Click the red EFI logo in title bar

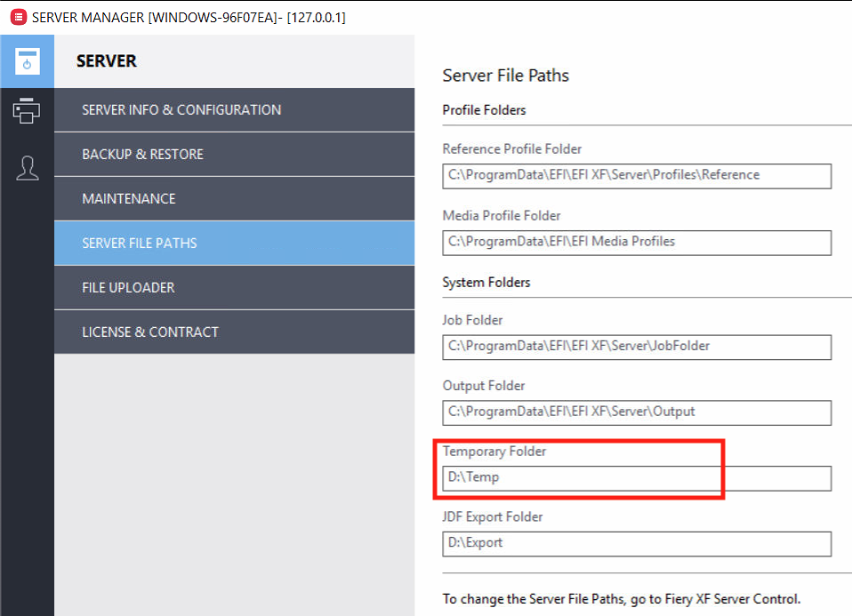[x=17, y=16]
